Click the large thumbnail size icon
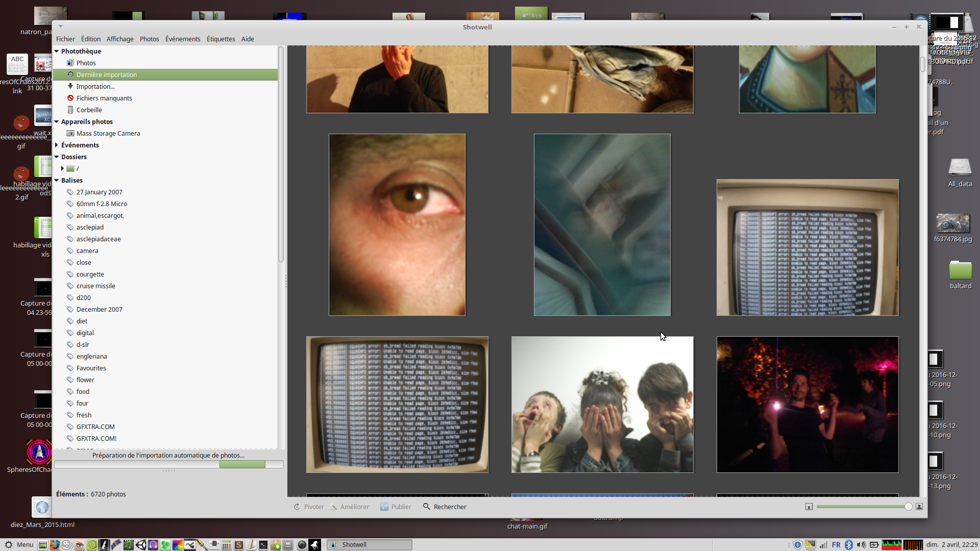This screenshot has width=980, height=551. point(919,507)
